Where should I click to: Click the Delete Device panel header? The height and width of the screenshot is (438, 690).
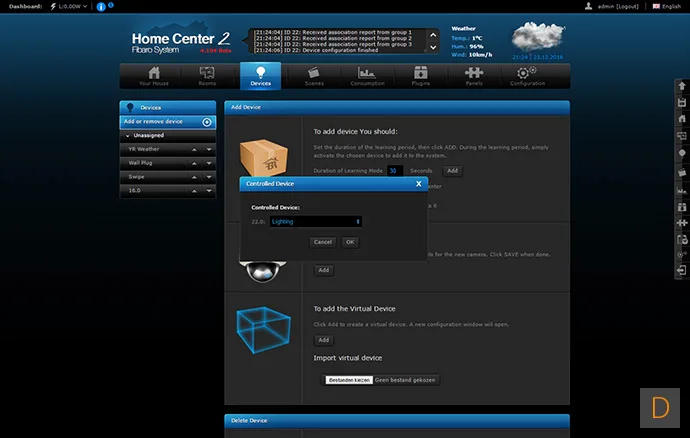click(397, 421)
